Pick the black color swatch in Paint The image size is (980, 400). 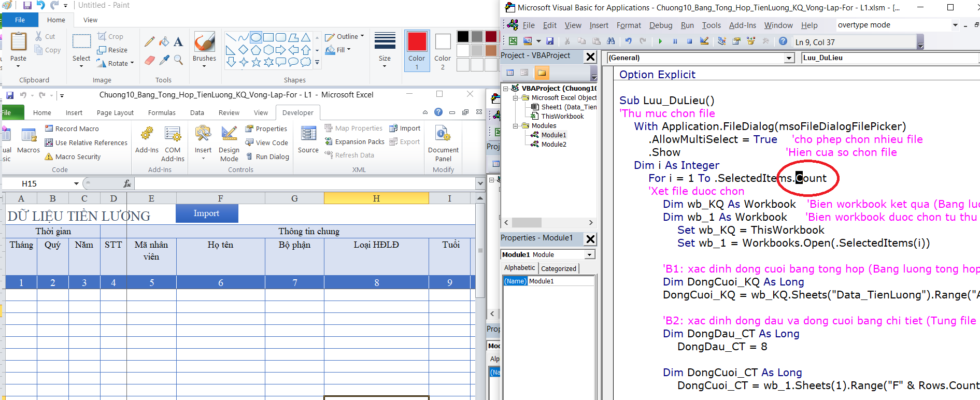(x=463, y=36)
